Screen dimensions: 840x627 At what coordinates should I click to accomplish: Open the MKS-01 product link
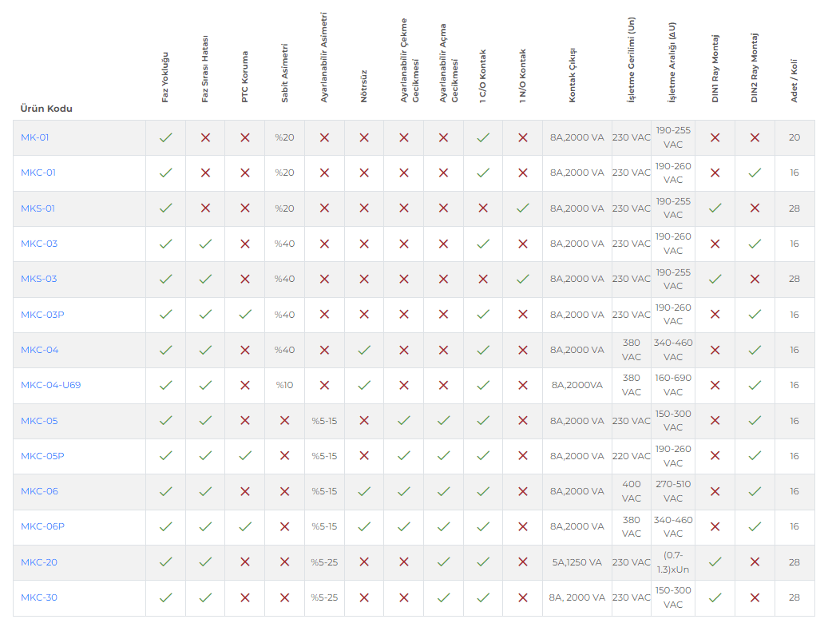38,208
